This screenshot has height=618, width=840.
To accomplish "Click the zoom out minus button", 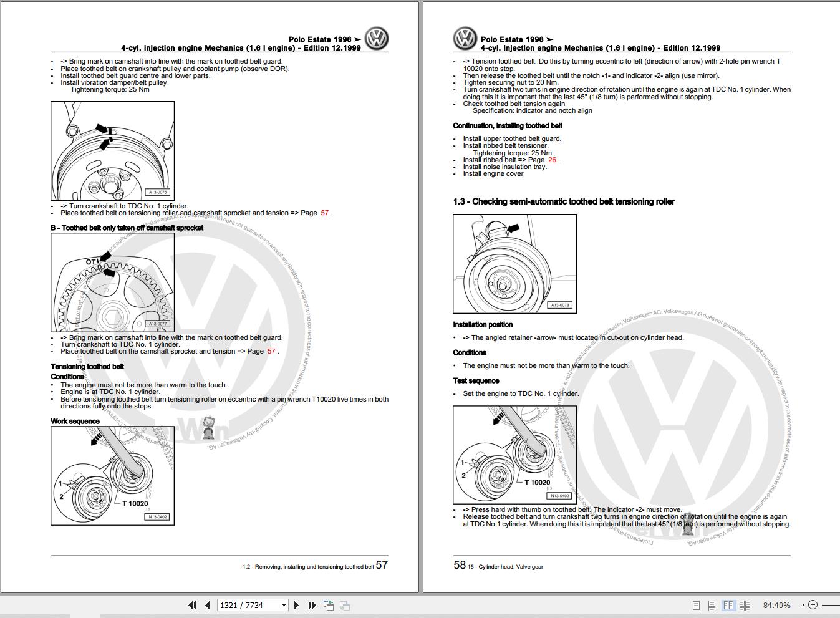I will [813, 605].
